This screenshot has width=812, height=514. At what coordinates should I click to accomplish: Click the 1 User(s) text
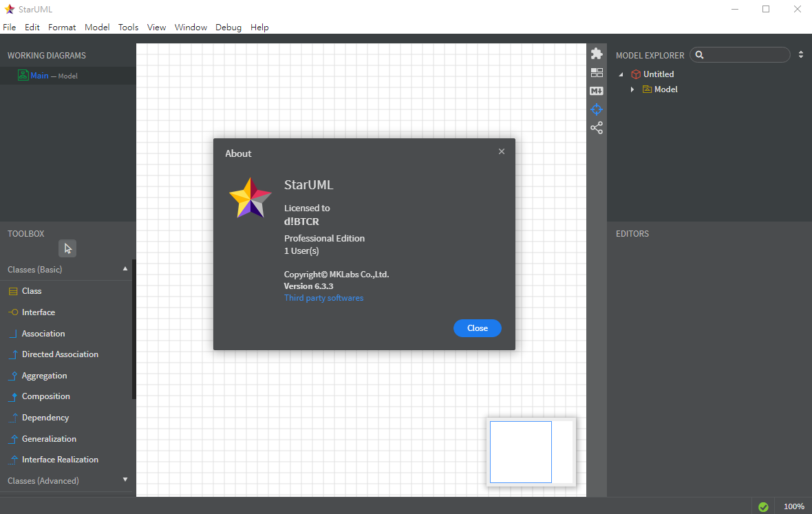[301, 251]
